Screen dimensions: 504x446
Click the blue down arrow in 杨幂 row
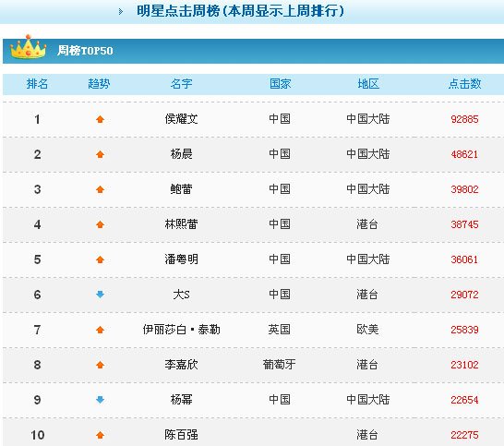100,400
